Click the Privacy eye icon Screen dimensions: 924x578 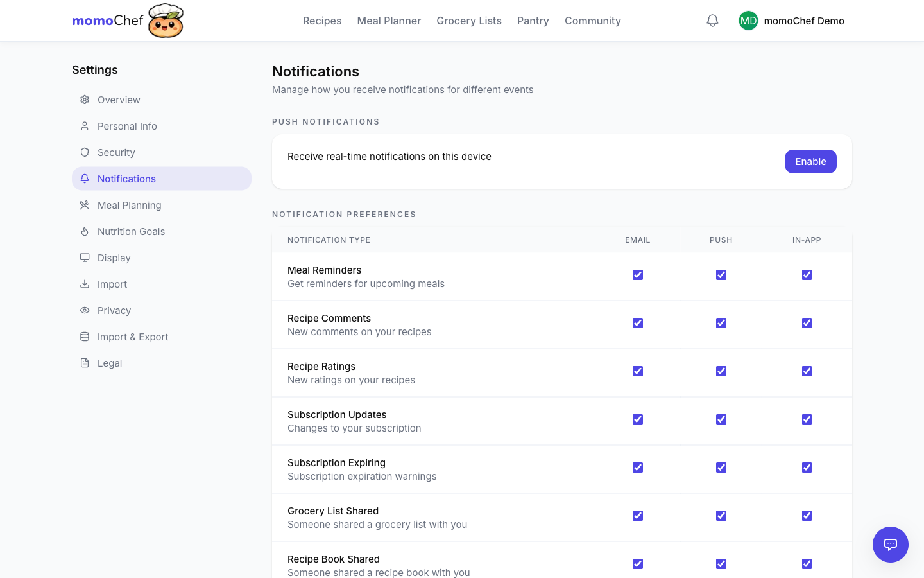click(85, 310)
